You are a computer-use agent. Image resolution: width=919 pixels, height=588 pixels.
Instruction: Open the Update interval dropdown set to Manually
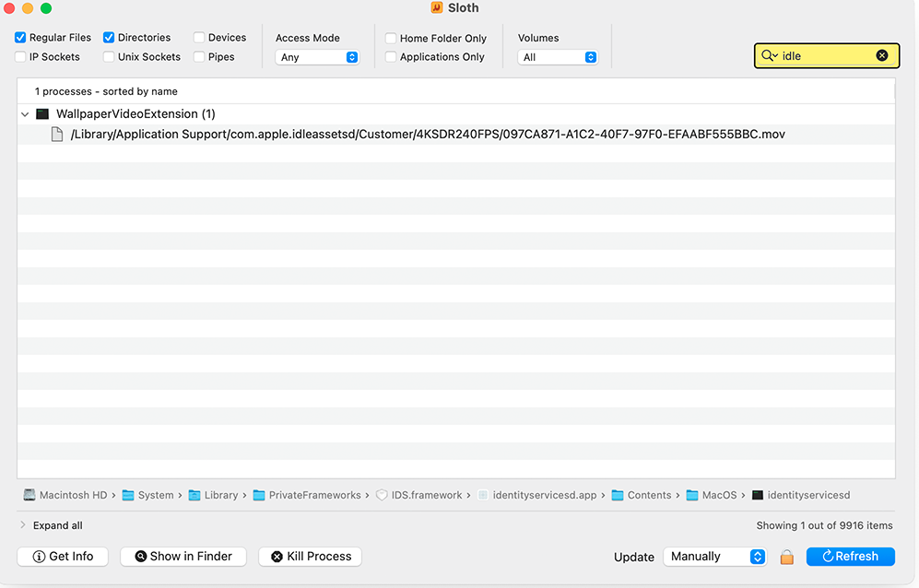[x=715, y=557]
